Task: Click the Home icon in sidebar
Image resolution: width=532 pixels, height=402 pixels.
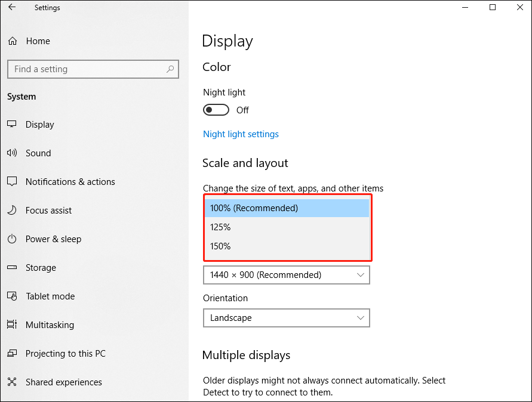Action: pyautogui.click(x=13, y=41)
